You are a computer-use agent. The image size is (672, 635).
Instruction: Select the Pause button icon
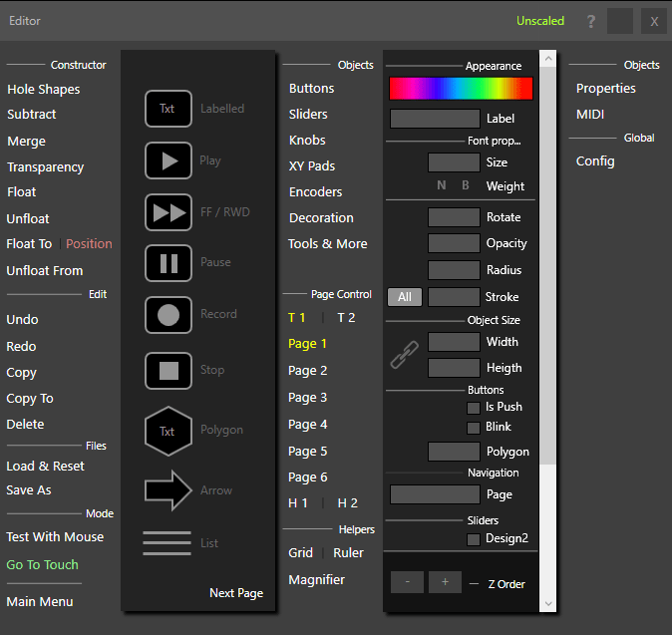click(x=168, y=263)
